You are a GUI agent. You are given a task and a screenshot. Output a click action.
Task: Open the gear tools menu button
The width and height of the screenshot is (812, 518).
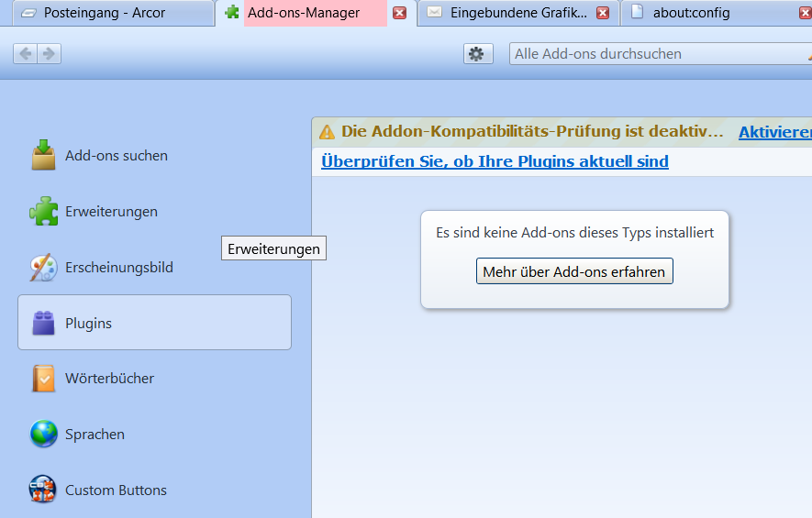coord(478,54)
